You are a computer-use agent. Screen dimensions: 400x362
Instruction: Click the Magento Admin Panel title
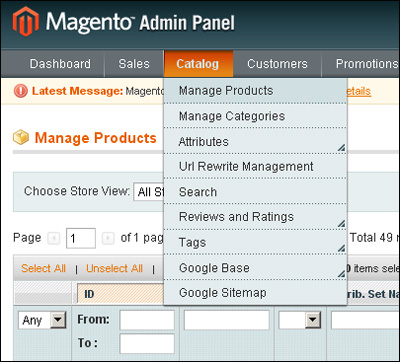(x=140, y=23)
